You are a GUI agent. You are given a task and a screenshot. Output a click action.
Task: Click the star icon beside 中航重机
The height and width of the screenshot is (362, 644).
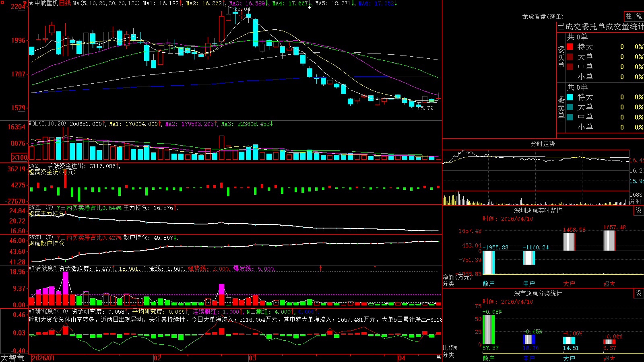click(x=31, y=3)
